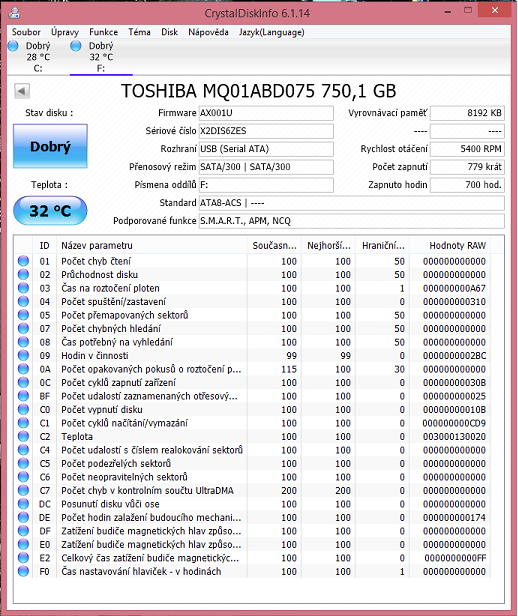The width and height of the screenshot is (518, 616).
Task: Click status icon of row C6 Počet neopravitelných sektorů
Action: pyautogui.click(x=24, y=477)
